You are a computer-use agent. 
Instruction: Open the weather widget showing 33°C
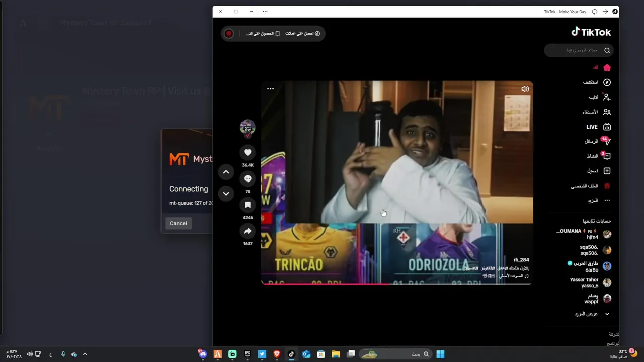(624, 354)
